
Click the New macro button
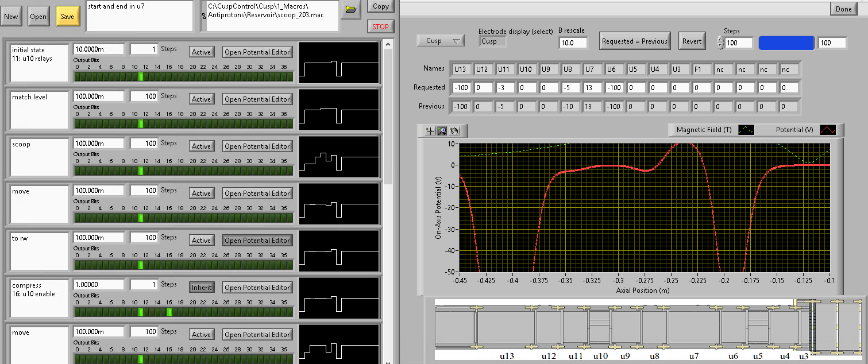pyautogui.click(x=11, y=17)
